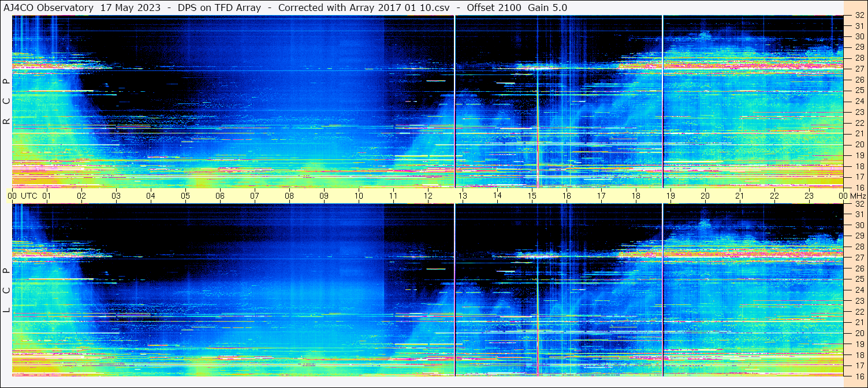Viewport: 868px width, 388px height.
Task: Select the 06 hour mark on time axis
Action: tap(220, 196)
